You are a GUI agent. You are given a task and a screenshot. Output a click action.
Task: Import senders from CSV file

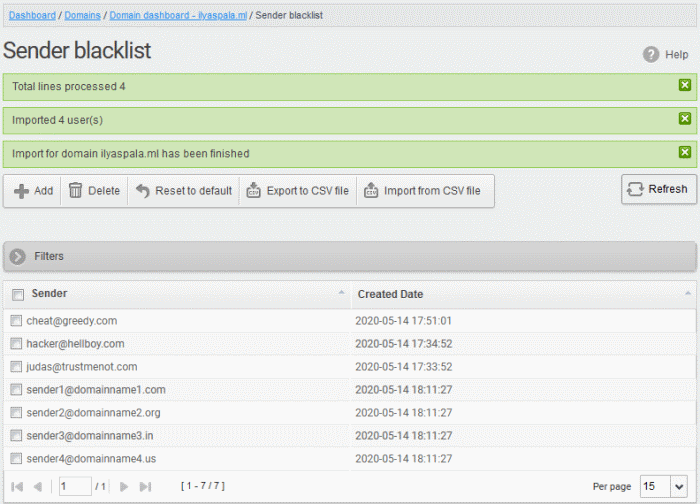423,191
